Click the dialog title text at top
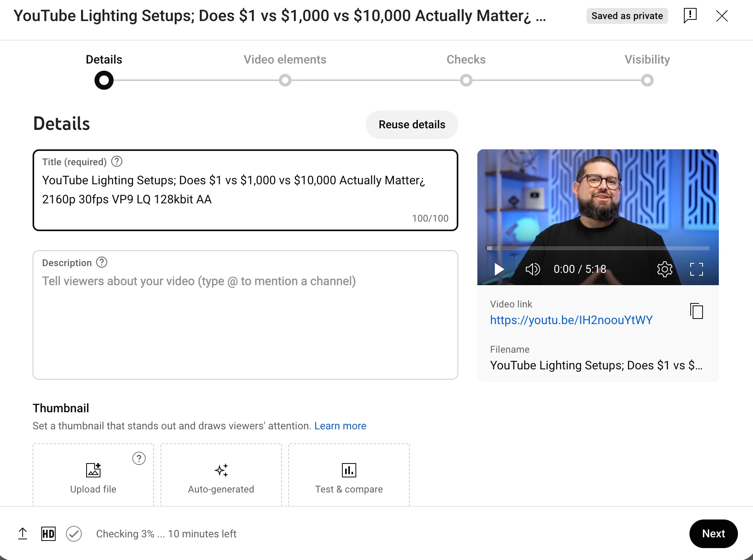This screenshot has width=753, height=560. tap(280, 16)
